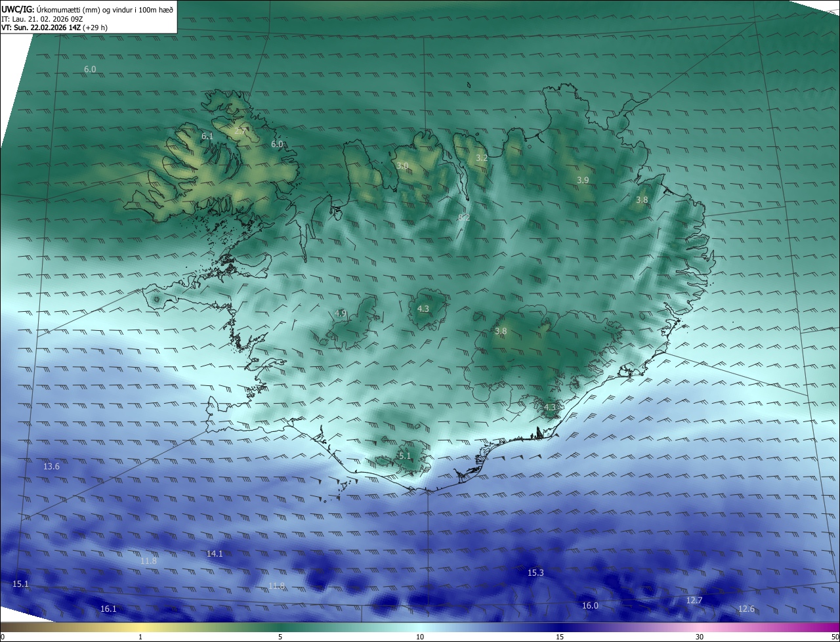Click the 3.9 value label
Viewport: 840px width, 642px height.
click(583, 181)
